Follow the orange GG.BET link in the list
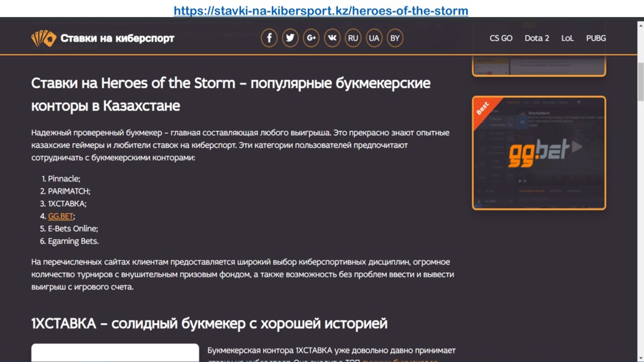 [x=60, y=216]
